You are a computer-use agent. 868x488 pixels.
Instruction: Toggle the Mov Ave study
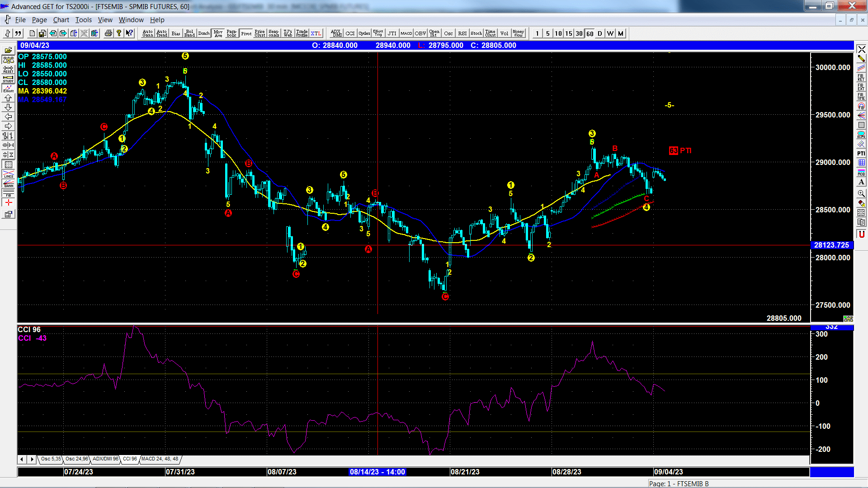[x=218, y=33]
